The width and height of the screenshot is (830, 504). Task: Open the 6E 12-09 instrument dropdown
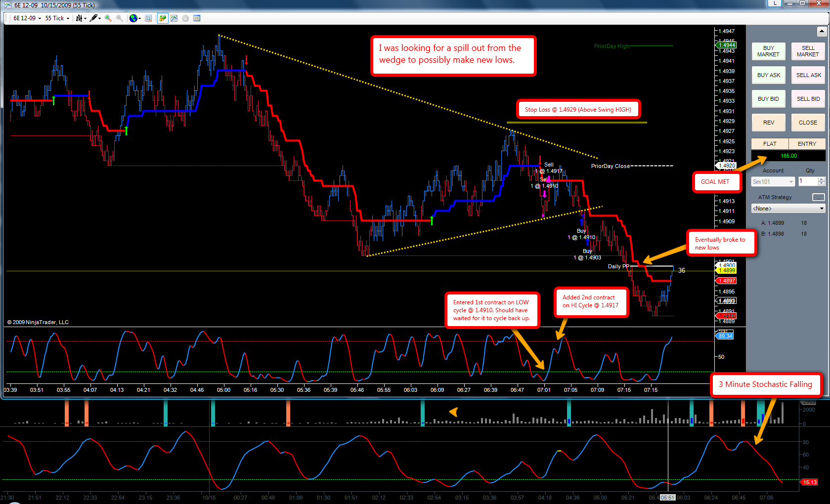pos(27,18)
